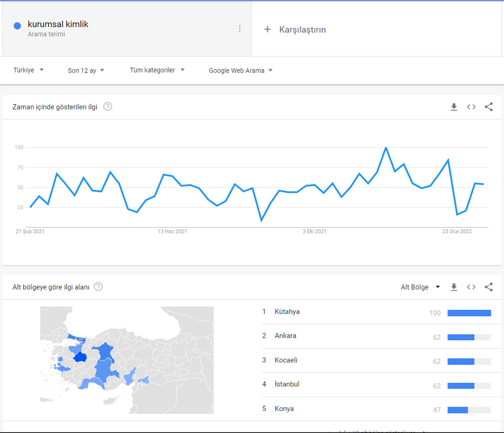Click the 13 Haz 2021 date label

172,231
